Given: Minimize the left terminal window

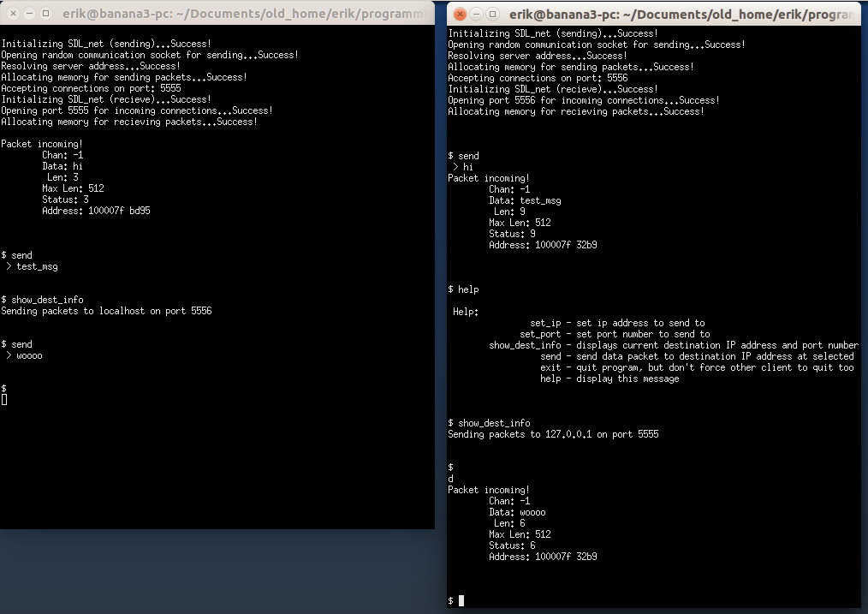Looking at the screenshot, I should (x=29, y=14).
